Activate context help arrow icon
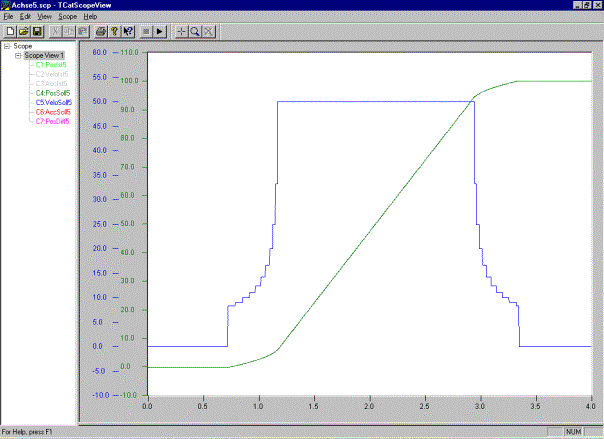The image size is (604, 439). [128, 31]
